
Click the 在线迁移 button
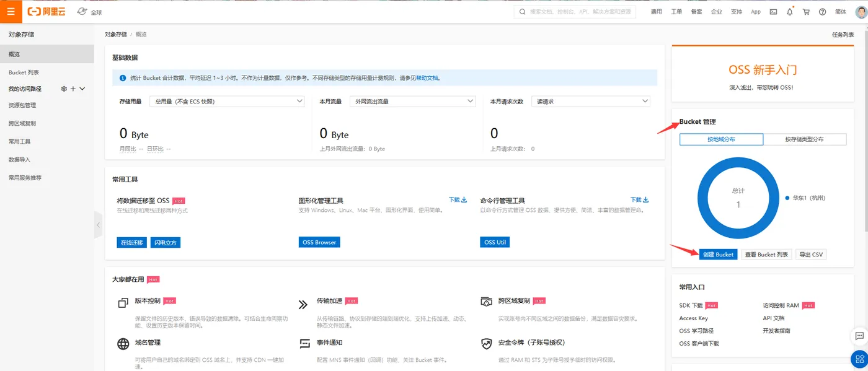click(131, 242)
